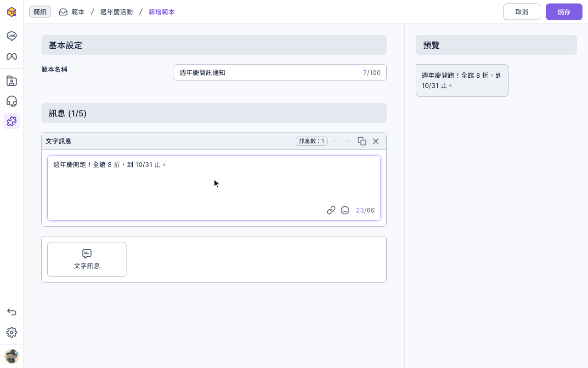
Task: Click the 取消 button
Action: (522, 12)
